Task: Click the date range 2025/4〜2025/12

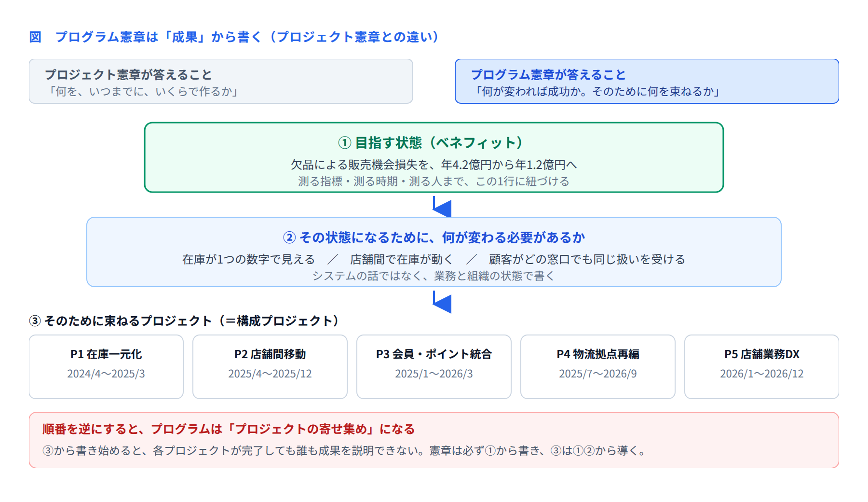Action: (x=270, y=374)
